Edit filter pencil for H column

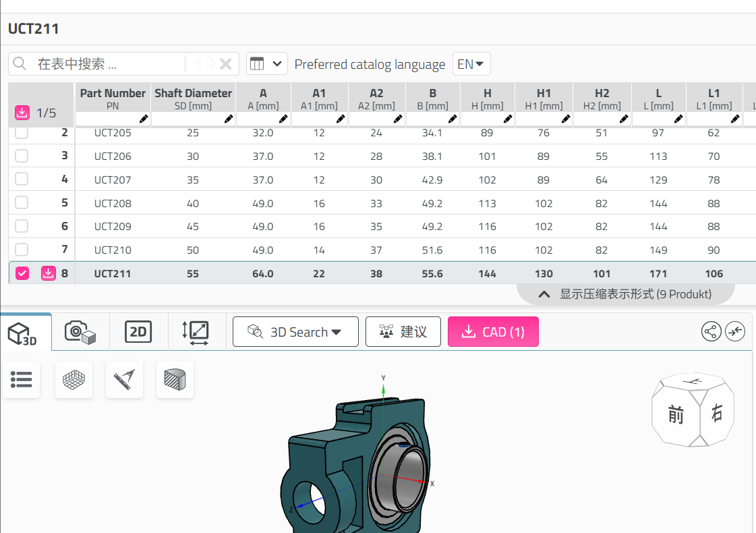pyautogui.click(x=508, y=119)
